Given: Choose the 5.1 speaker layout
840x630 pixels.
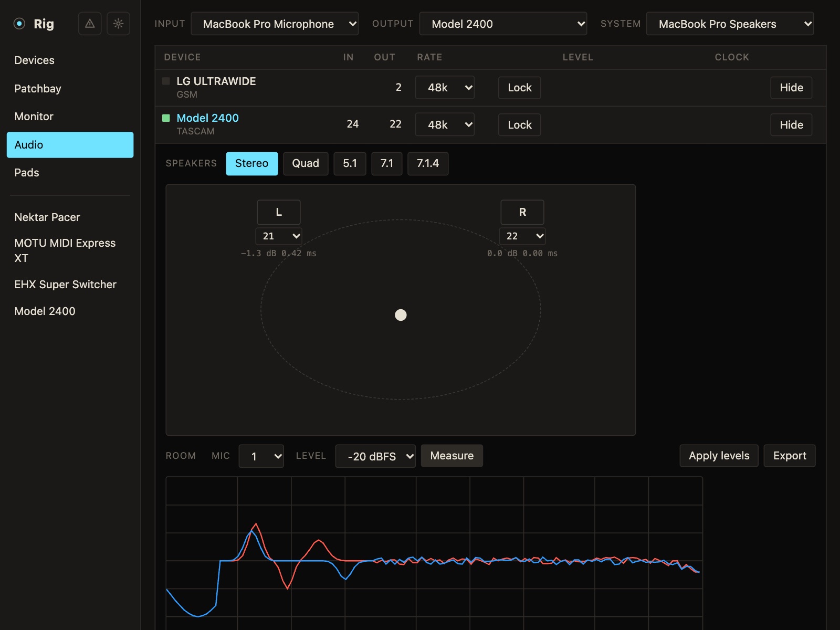Looking at the screenshot, I should [x=350, y=164].
